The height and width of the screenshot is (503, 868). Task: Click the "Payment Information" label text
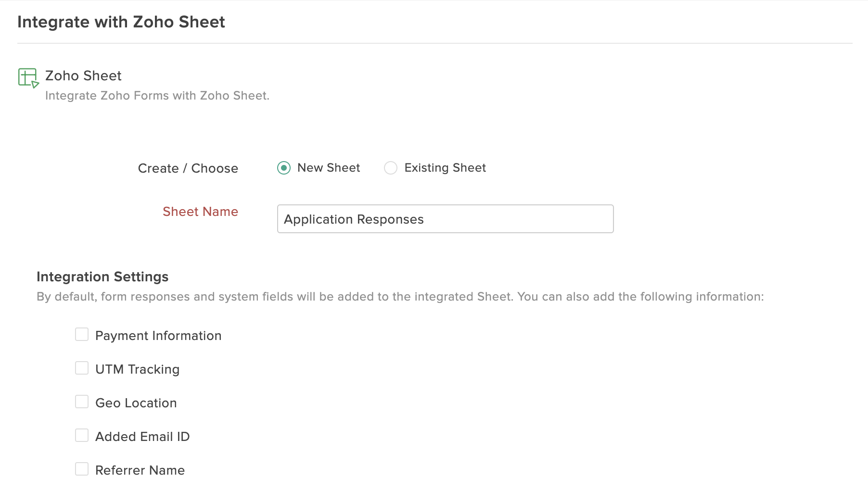(158, 336)
